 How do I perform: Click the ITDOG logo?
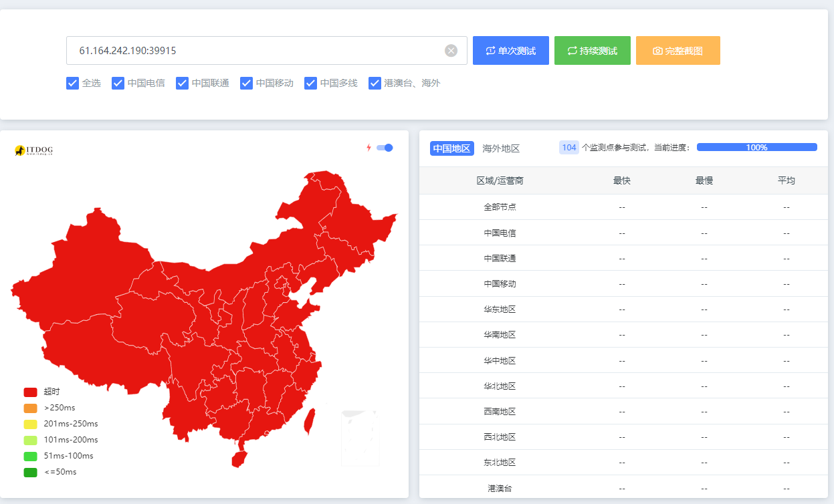(x=33, y=151)
